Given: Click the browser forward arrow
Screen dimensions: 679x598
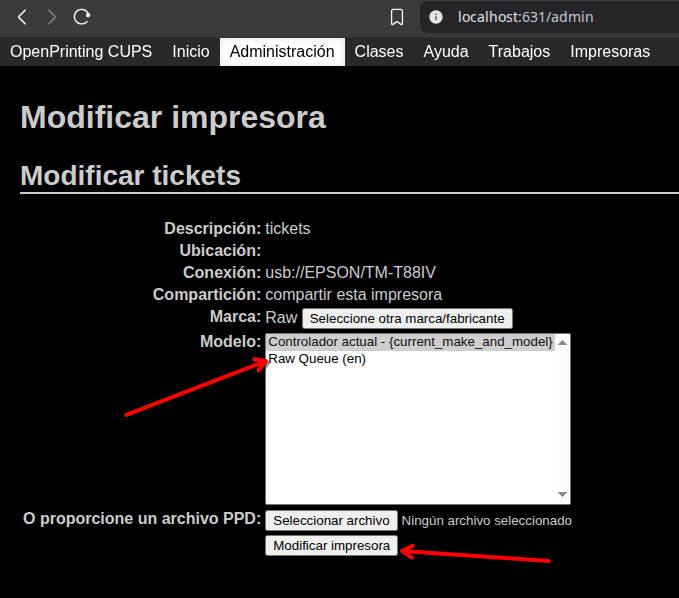Looking at the screenshot, I should pos(52,17).
